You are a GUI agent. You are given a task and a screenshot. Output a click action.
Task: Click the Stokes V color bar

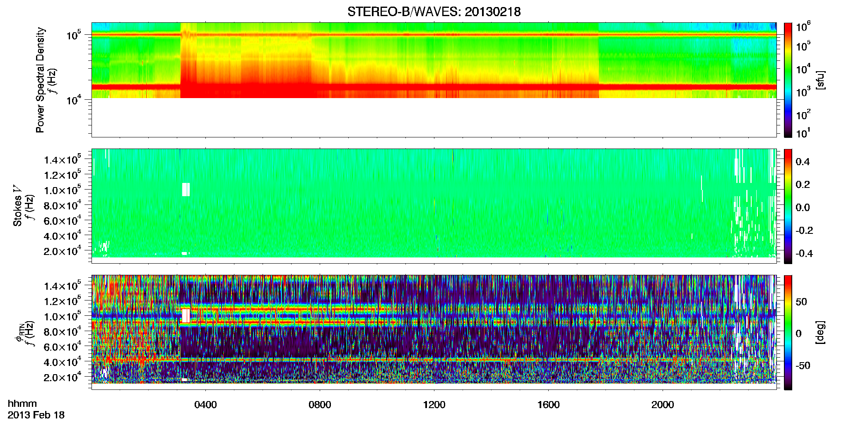788,206
